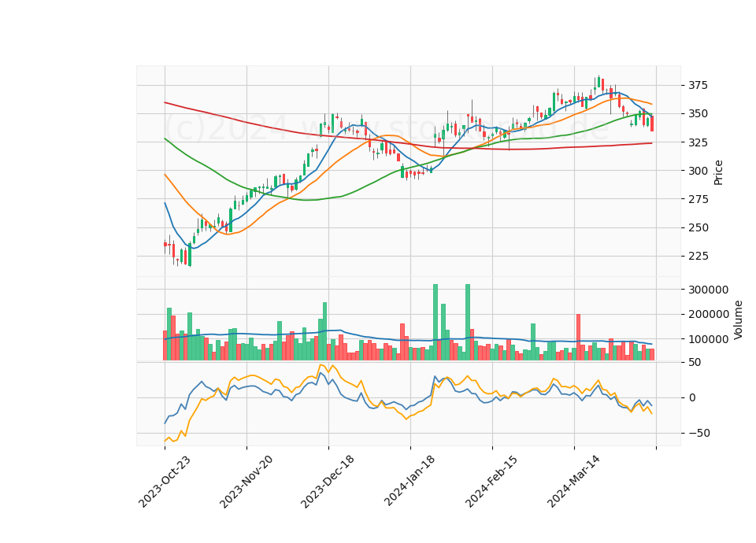Click the 100000 volume axis value

point(709,340)
